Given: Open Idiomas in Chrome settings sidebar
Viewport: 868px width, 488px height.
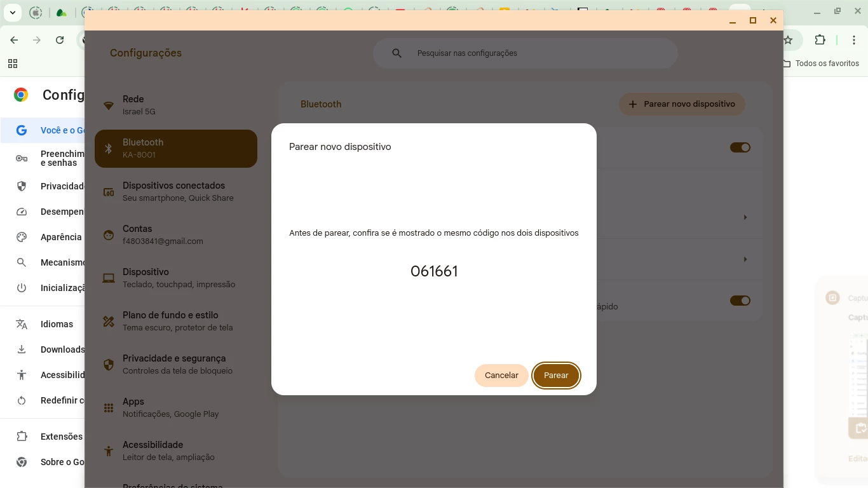Looking at the screenshot, I should (x=43, y=324).
